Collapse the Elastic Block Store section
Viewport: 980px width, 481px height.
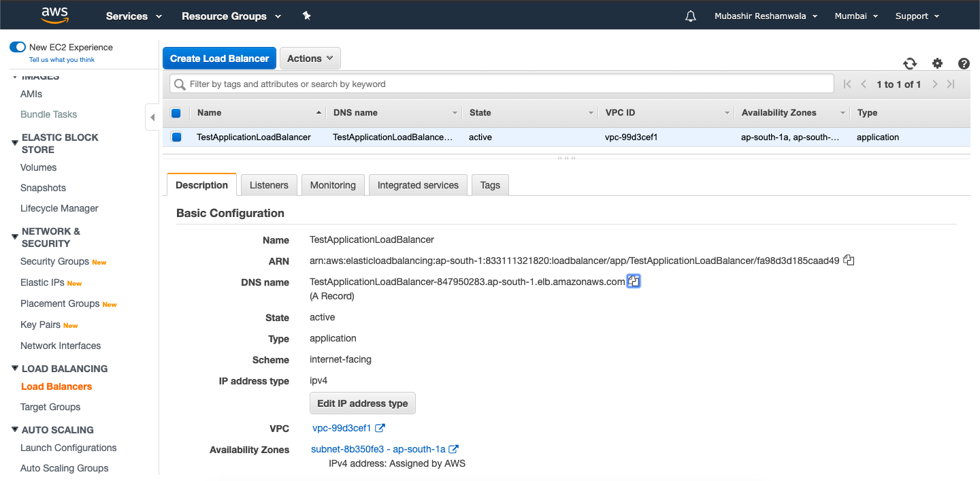(x=15, y=143)
